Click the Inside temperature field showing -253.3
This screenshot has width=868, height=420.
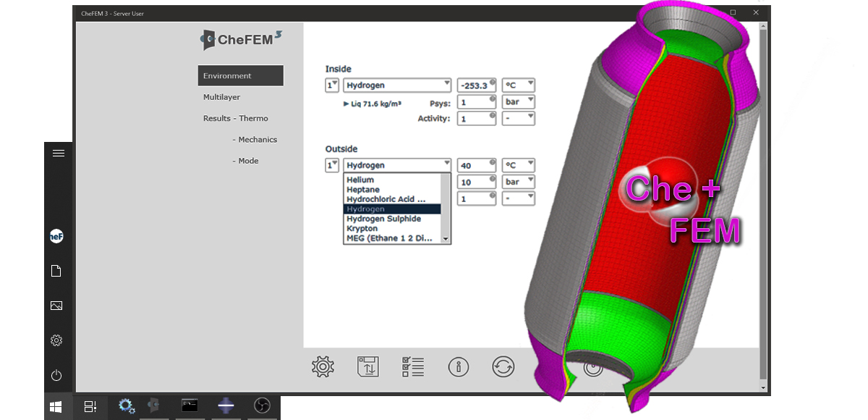click(477, 85)
